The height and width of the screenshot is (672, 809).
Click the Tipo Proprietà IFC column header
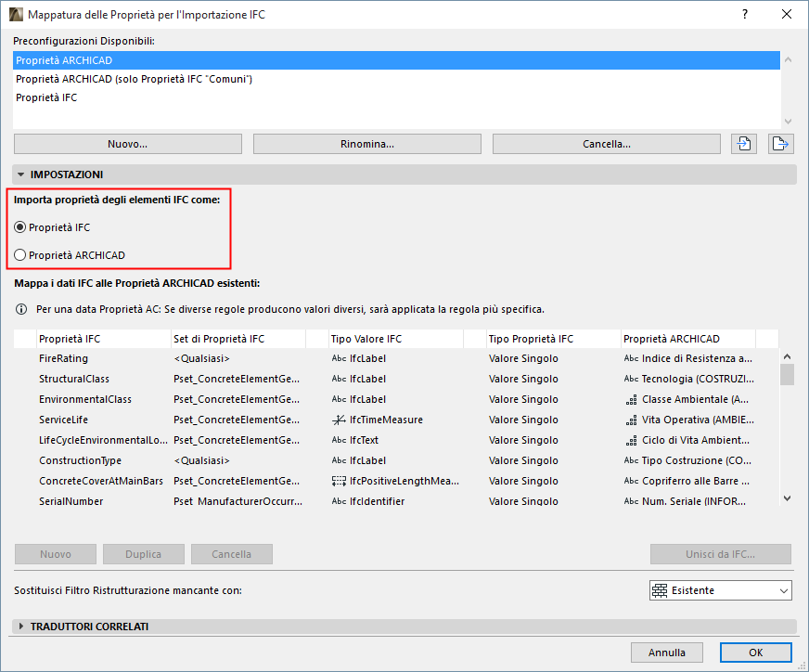coord(553,339)
